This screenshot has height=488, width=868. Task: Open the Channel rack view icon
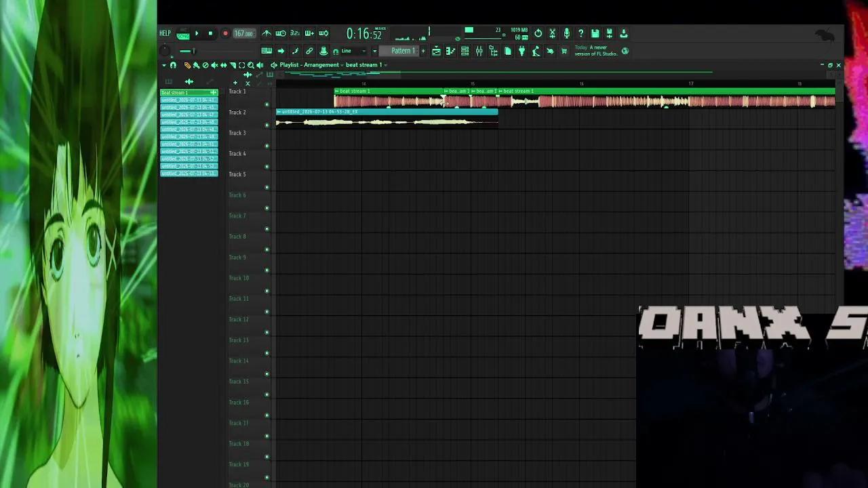pyautogui.click(x=465, y=51)
